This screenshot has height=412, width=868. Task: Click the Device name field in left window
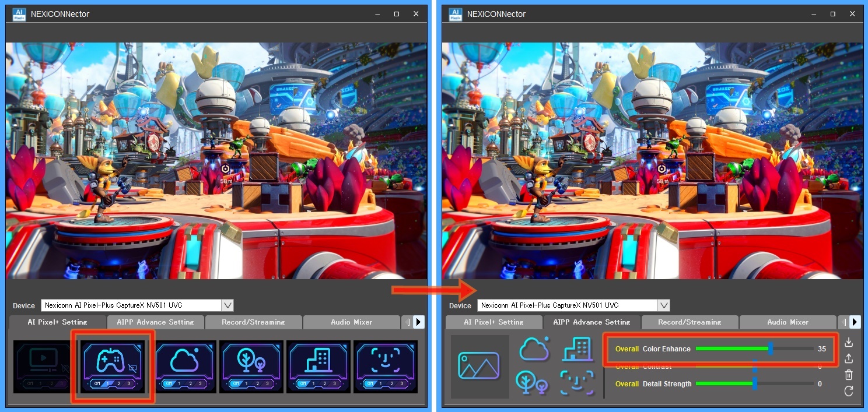pyautogui.click(x=131, y=305)
